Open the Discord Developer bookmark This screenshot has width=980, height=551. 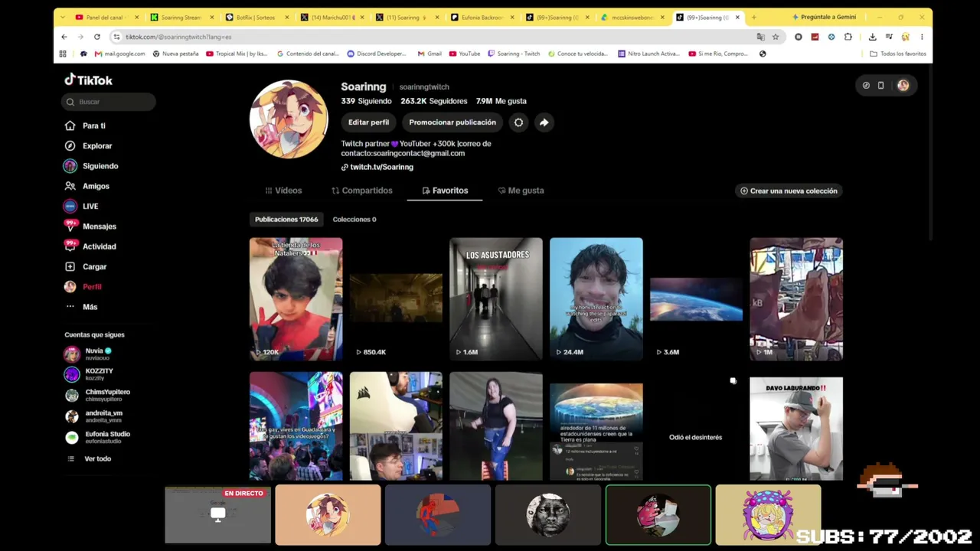[x=377, y=54]
